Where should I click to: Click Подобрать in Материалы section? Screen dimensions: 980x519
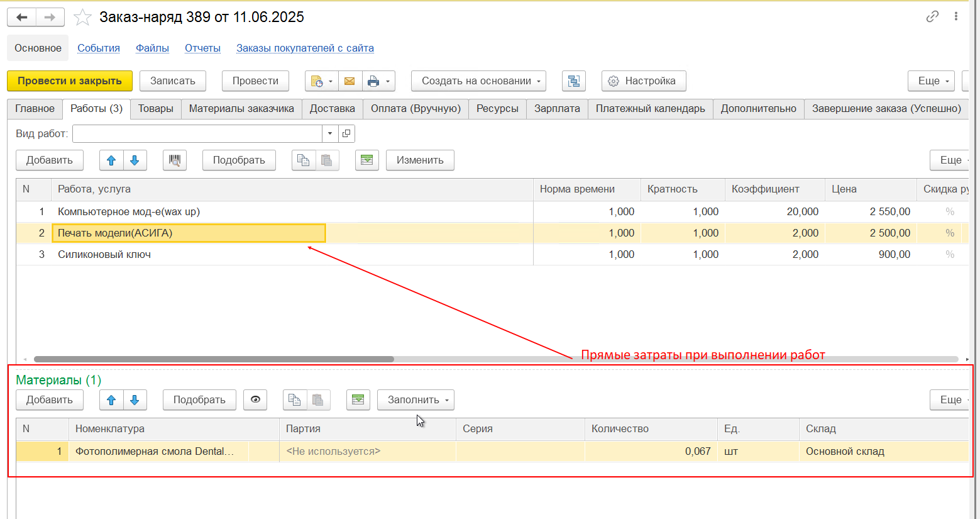pos(199,400)
